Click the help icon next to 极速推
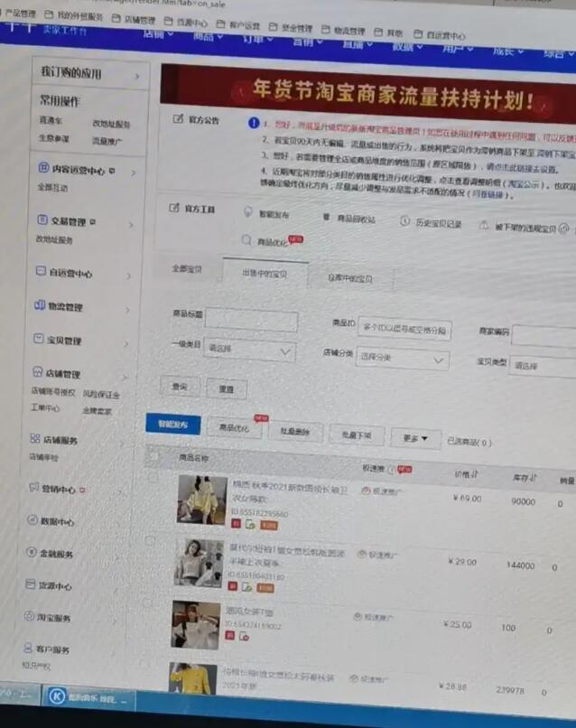Screen dimensions: 576x728 (x=391, y=470)
